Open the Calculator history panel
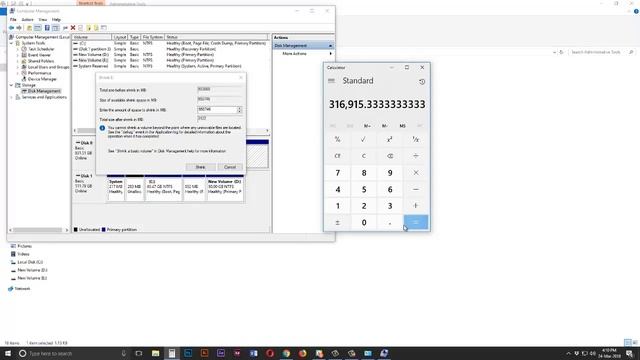640x360 pixels. (x=422, y=82)
